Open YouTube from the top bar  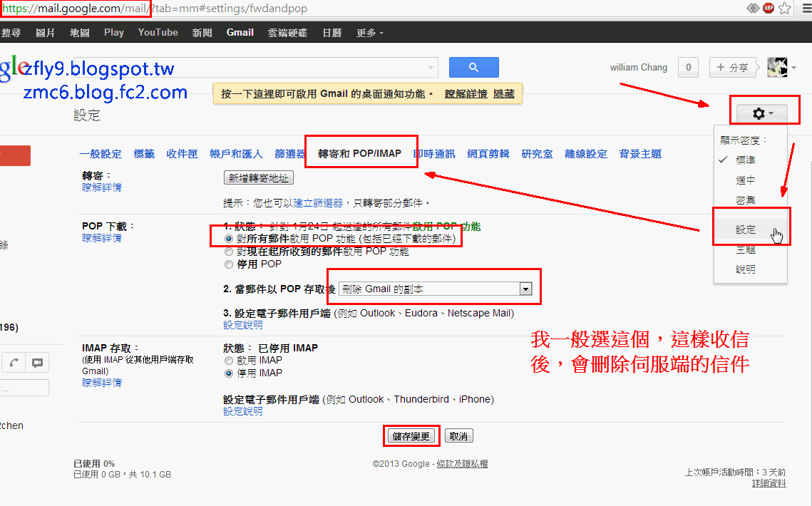click(x=158, y=32)
